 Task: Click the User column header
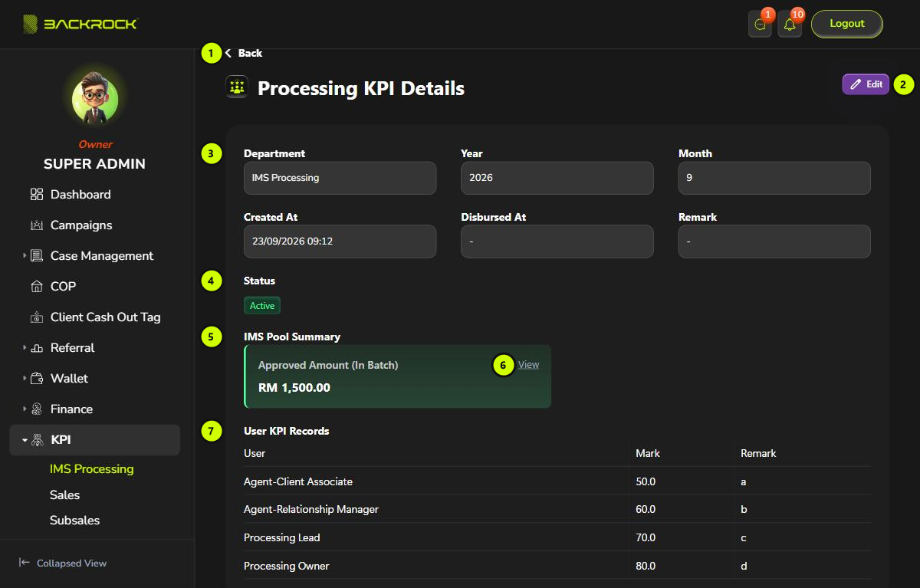click(x=255, y=453)
